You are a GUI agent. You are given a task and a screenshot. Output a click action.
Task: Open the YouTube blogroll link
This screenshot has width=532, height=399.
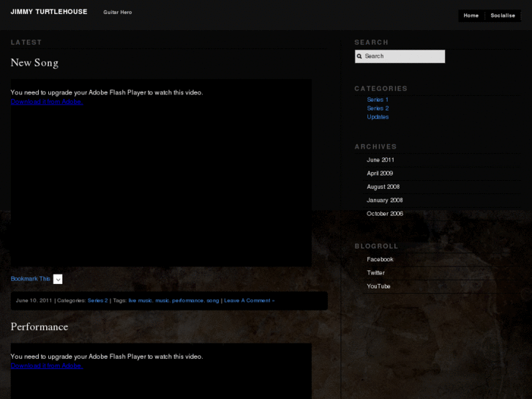click(x=378, y=286)
